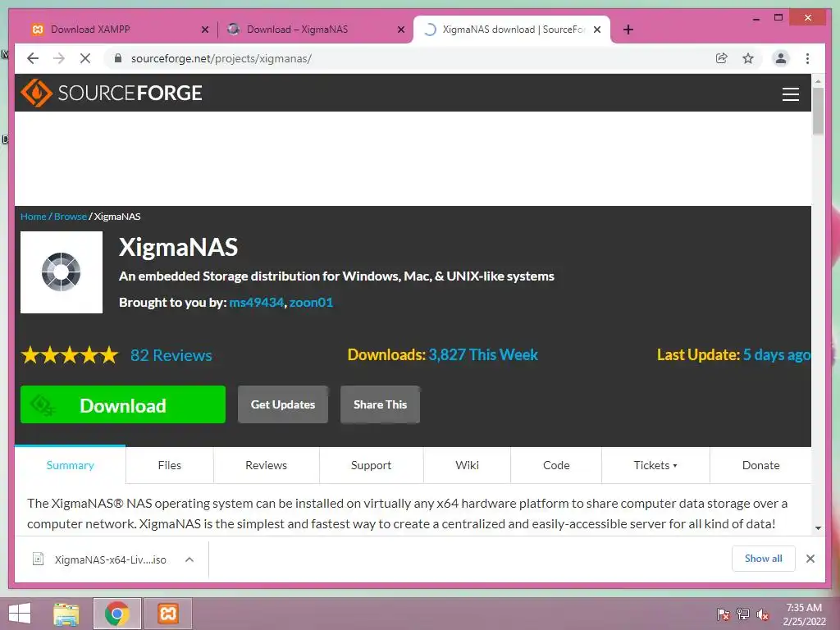Open File Explorer from the taskbar

coord(66,614)
